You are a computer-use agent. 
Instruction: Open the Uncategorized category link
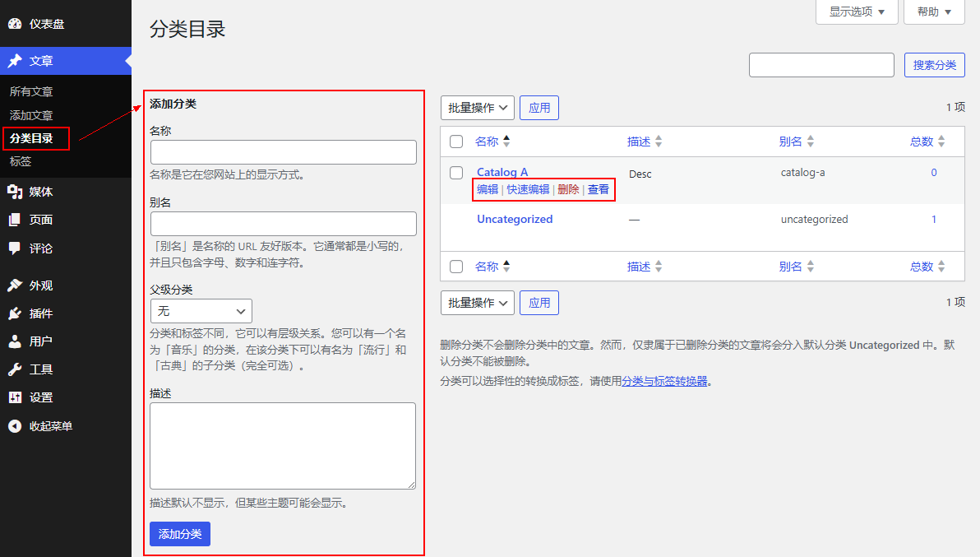[515, 219]
